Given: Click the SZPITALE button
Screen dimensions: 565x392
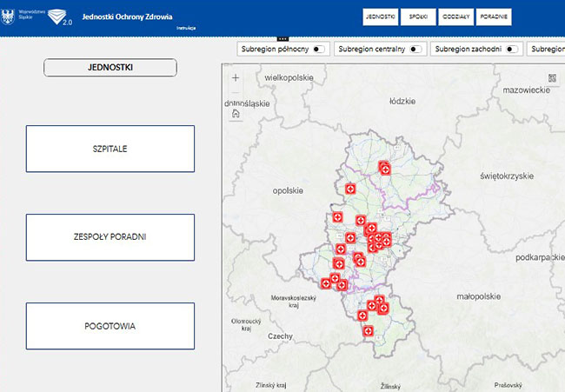Looking at the screenshot, I should (x=110, y=149).
